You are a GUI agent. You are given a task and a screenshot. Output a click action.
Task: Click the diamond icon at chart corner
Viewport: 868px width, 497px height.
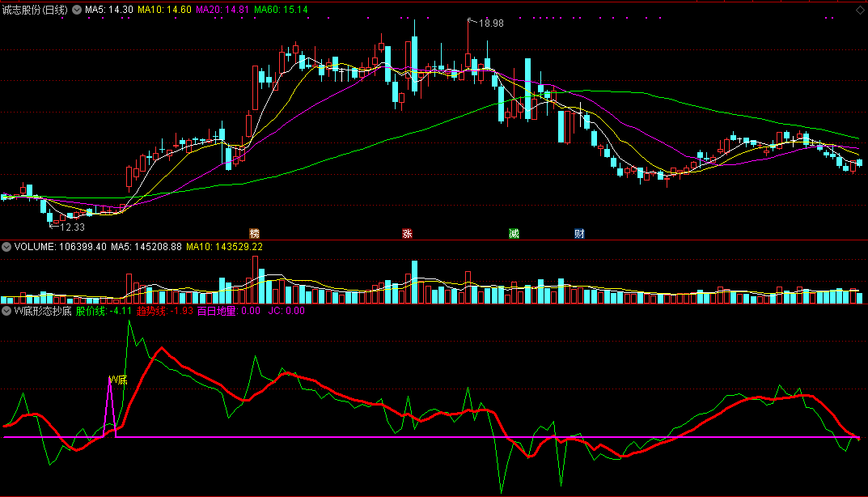click(860, 10)
